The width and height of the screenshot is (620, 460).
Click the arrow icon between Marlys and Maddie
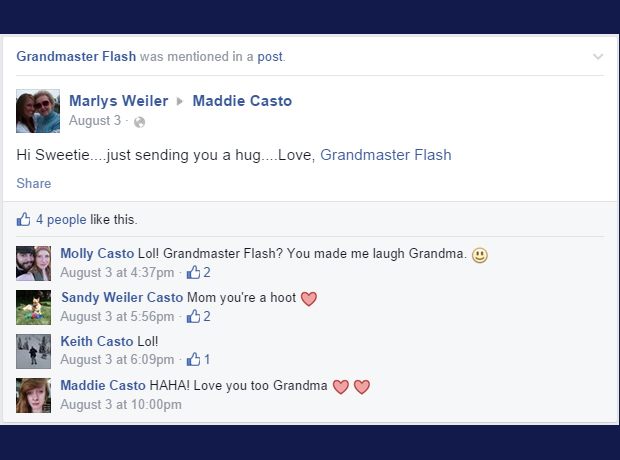[180, 101]
